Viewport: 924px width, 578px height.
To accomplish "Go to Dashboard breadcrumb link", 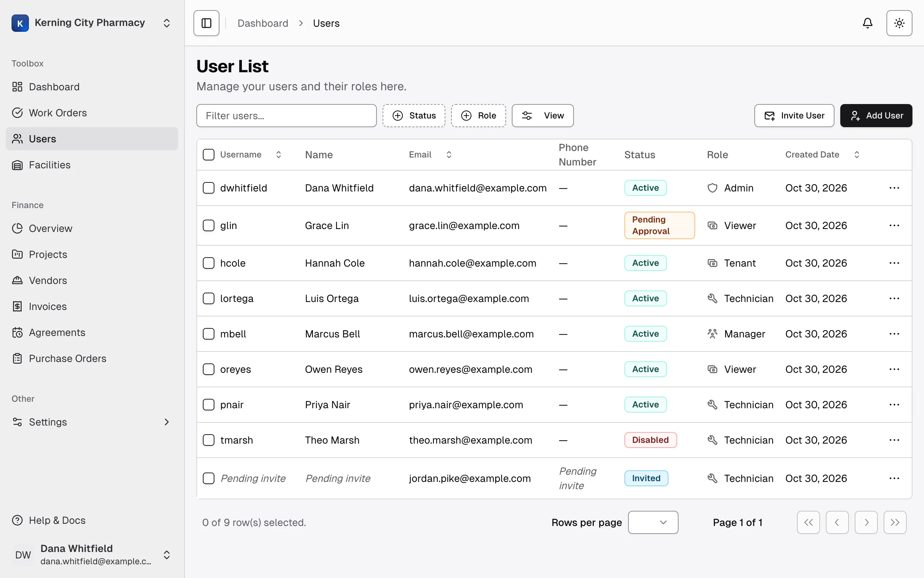I will point(263,23).
